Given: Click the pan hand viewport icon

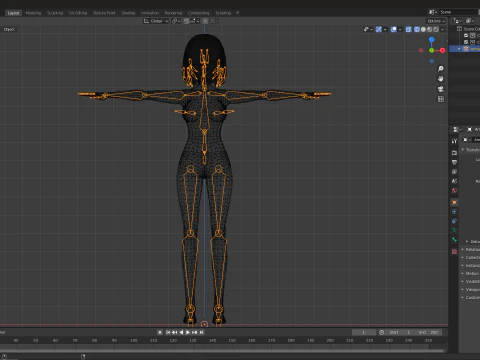Looking at the screenshot, I should click(441, 79).
